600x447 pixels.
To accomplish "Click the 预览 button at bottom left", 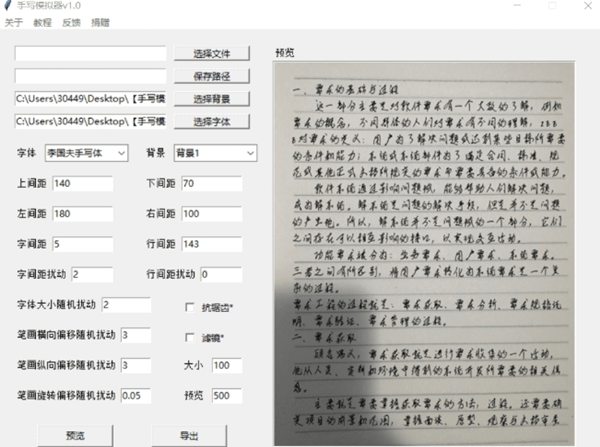I will [x=75, y=436].
